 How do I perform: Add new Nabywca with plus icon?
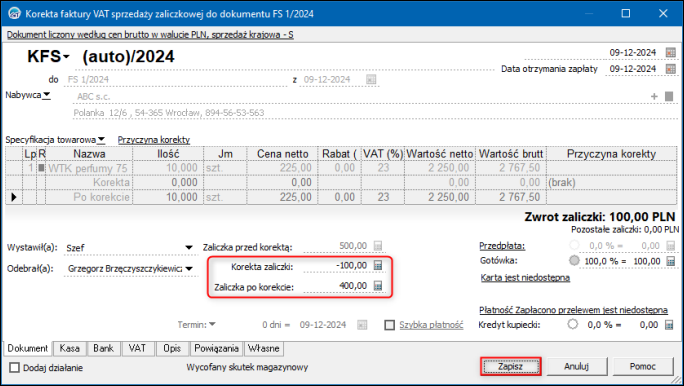coord(654,96)
